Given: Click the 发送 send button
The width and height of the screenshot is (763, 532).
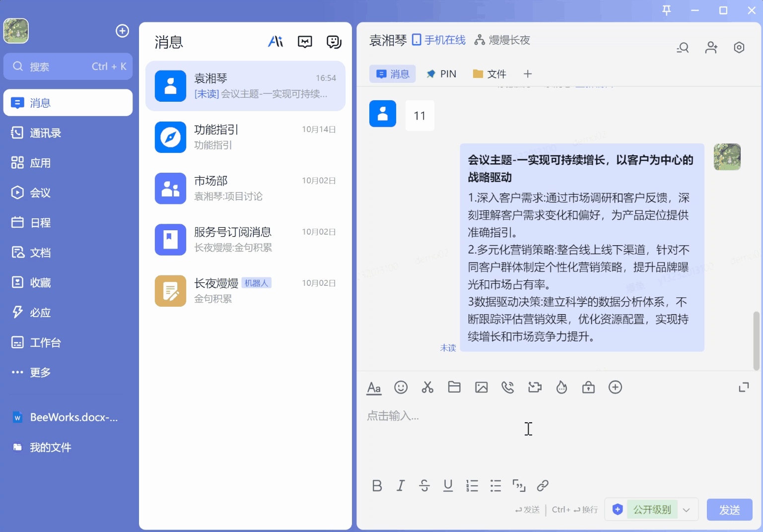Looking at the screenshot, I should [x=729, y=510].
